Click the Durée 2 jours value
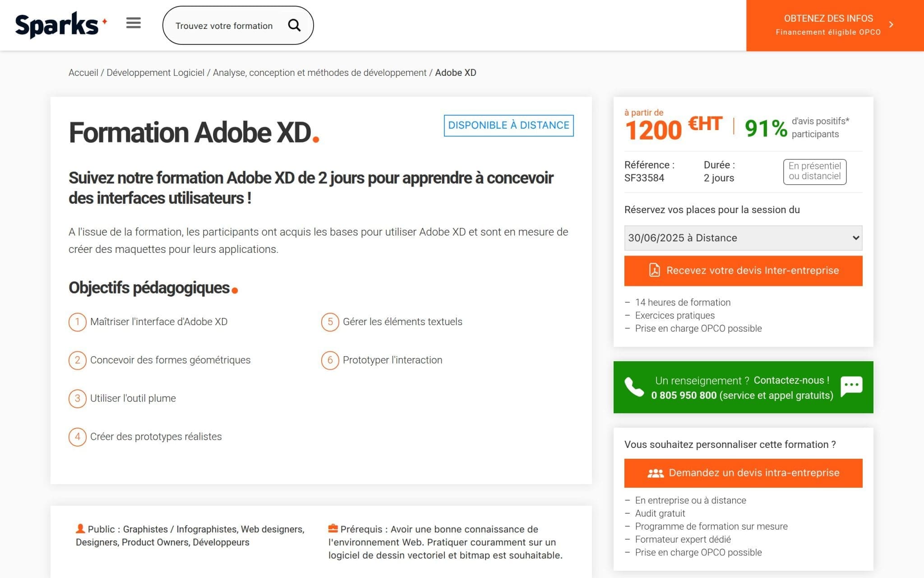 [x=719, y=178]
